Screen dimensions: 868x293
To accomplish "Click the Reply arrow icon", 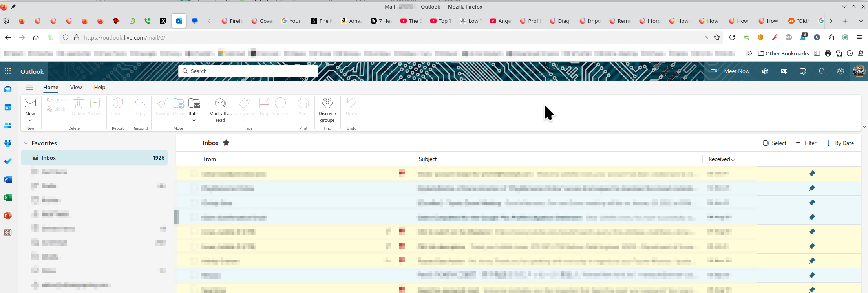I will (140, 103).
